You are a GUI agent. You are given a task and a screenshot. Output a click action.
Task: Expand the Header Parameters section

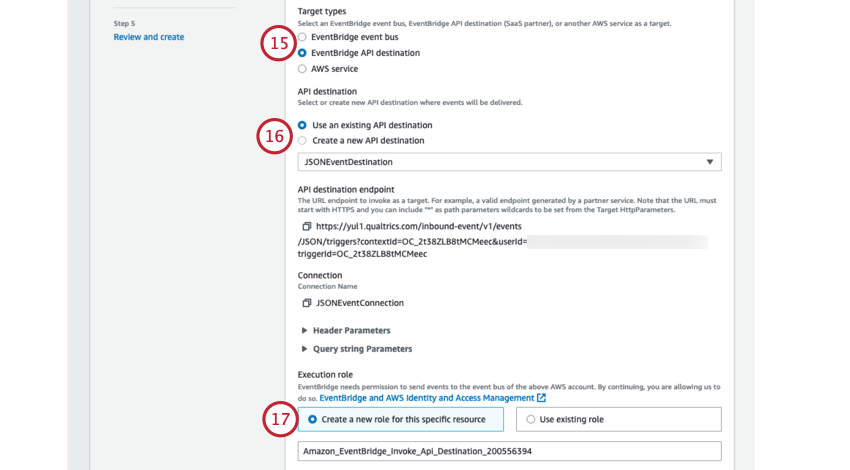click(305, 331)
